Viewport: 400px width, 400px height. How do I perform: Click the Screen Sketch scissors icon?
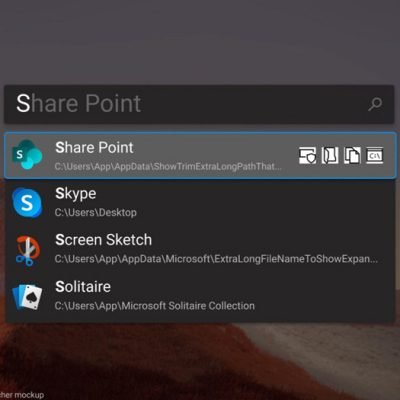click(27, 250)
